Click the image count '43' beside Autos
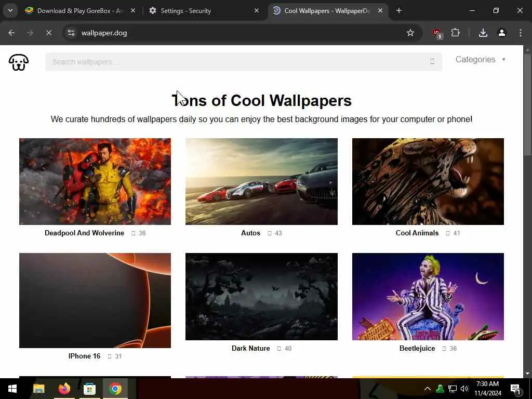532x399 pixels. point(278,233)
